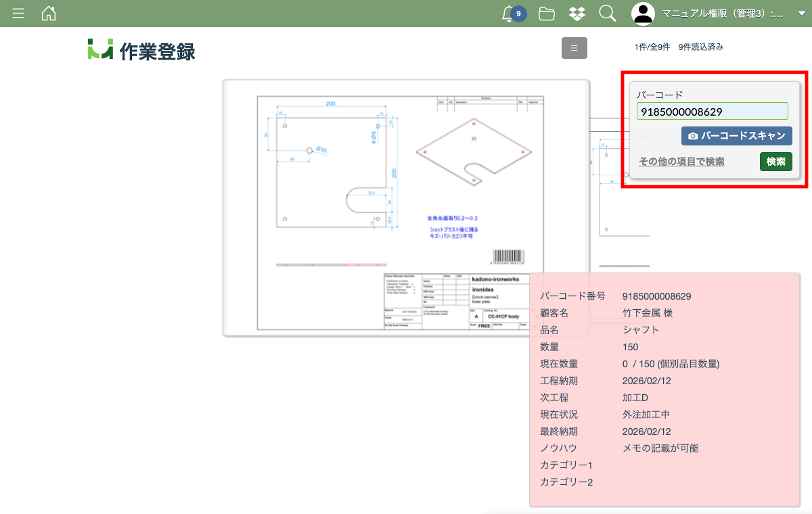The height and width of the screenshot is (514, 812).
Task: Go to the home screen icon
Action: pyautogui.click(x=49, y=14)
